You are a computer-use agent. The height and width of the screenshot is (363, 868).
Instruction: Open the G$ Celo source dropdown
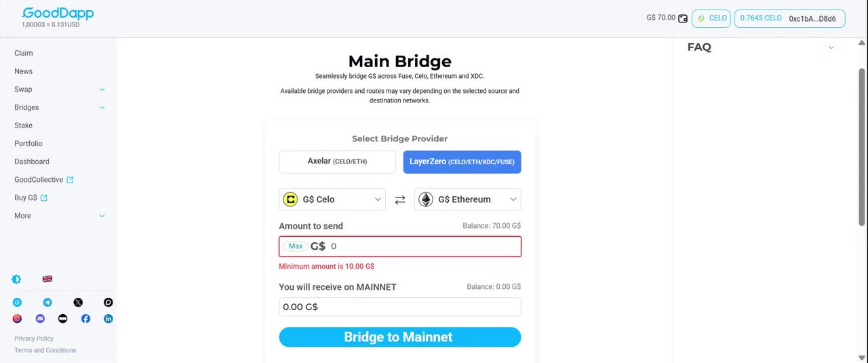[332, 199]
